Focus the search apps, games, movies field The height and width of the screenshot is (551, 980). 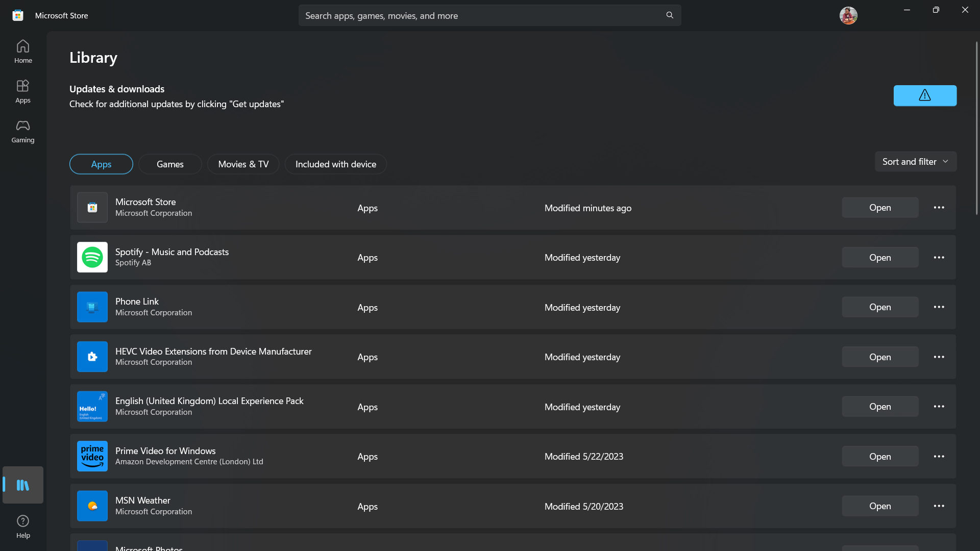pyautogui.click(x=480, y=15)
